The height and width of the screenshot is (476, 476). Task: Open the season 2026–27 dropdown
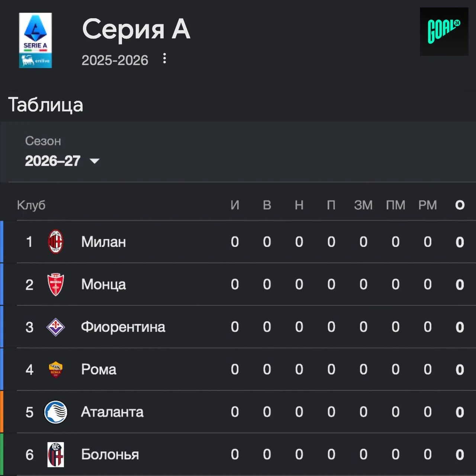(x=62, y=161)
